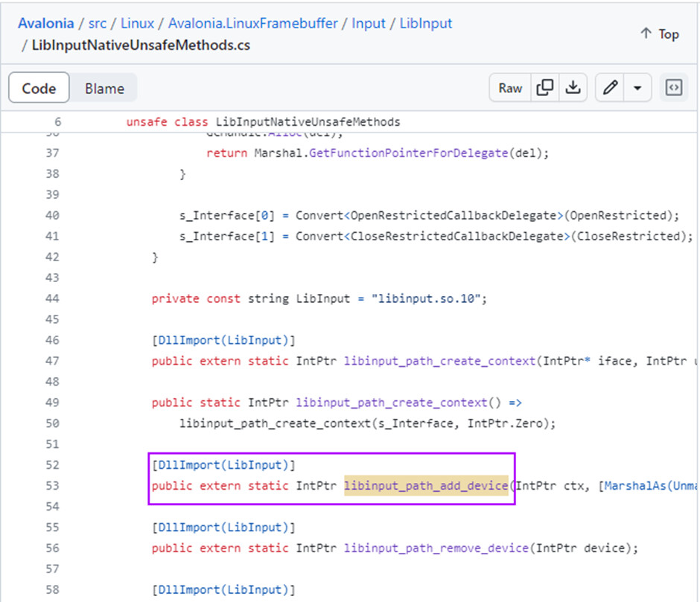The width and height of the screenshot is (700, 602).
Task: Click sticky header LibInputNativeUnsafeMethods class line
Action: (307, 122)
